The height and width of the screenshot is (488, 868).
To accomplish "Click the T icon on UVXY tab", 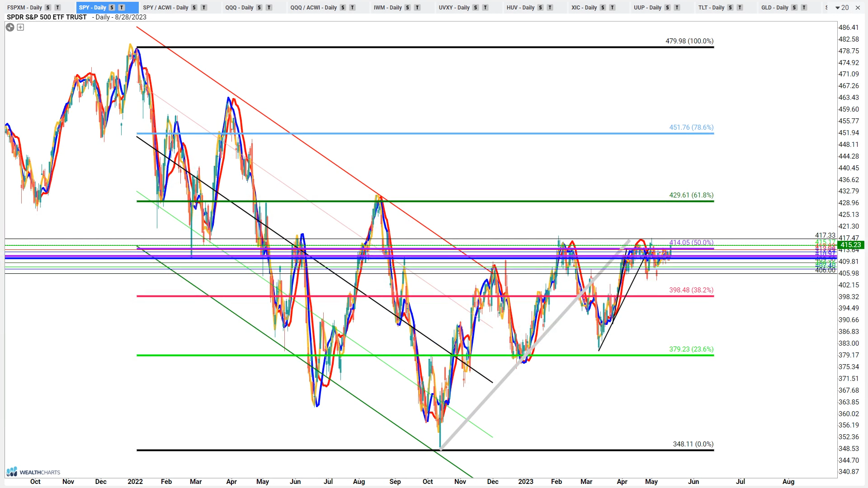I will (x=485, y=8).
